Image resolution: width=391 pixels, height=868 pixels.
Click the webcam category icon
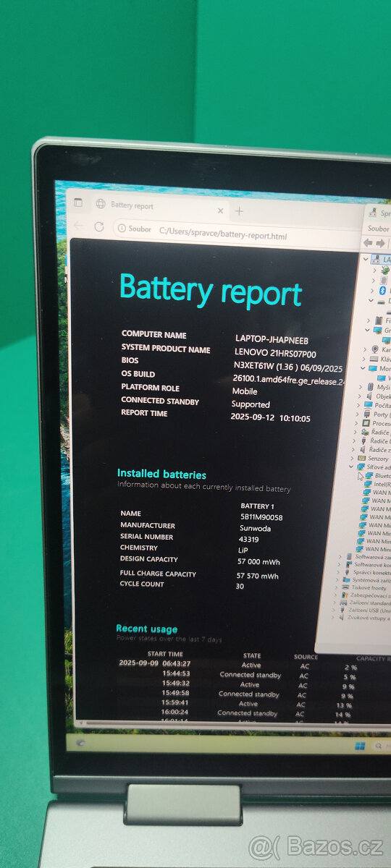click(375, 349)
